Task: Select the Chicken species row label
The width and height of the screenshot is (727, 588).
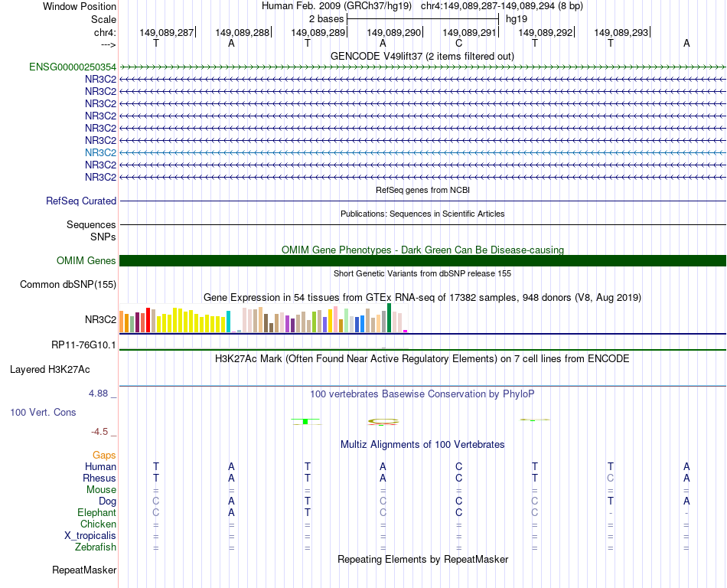Action: point(98,524)
